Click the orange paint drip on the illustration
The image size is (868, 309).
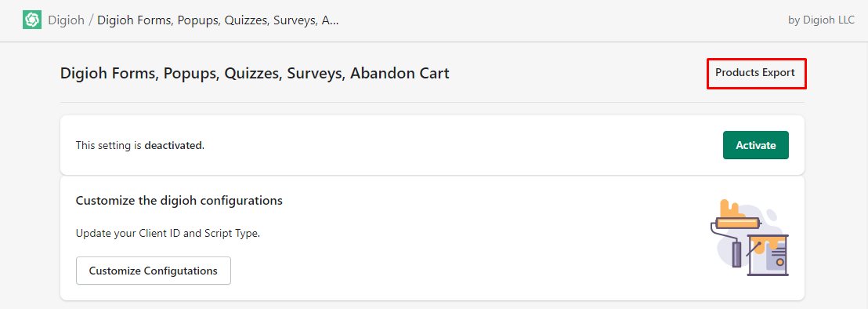pos(731,209)
